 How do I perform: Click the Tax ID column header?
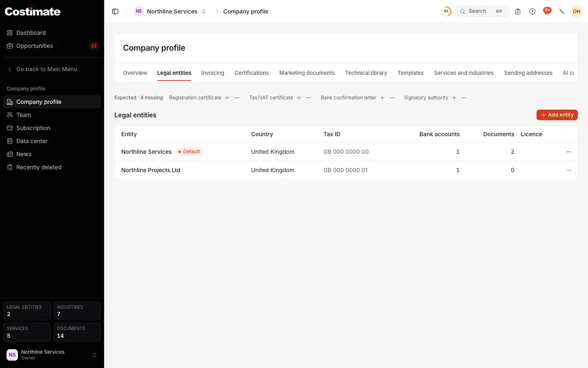(x=332, y=134)
